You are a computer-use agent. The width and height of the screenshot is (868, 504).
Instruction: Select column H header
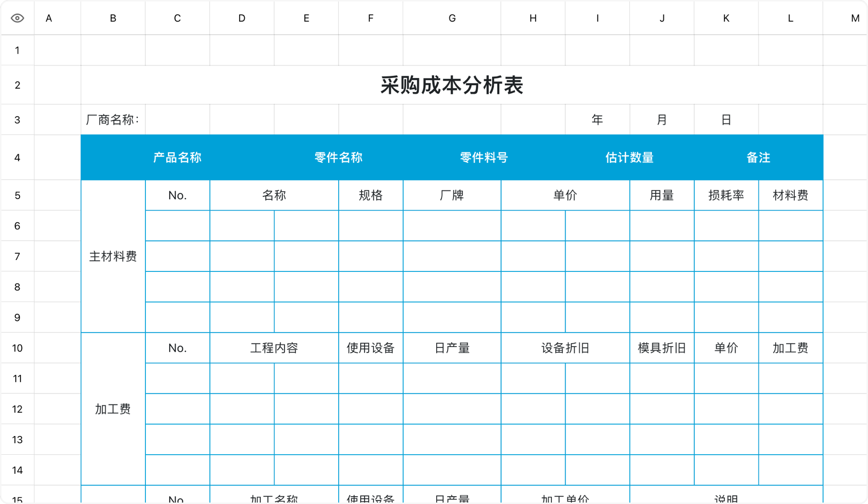pos(533,18)
